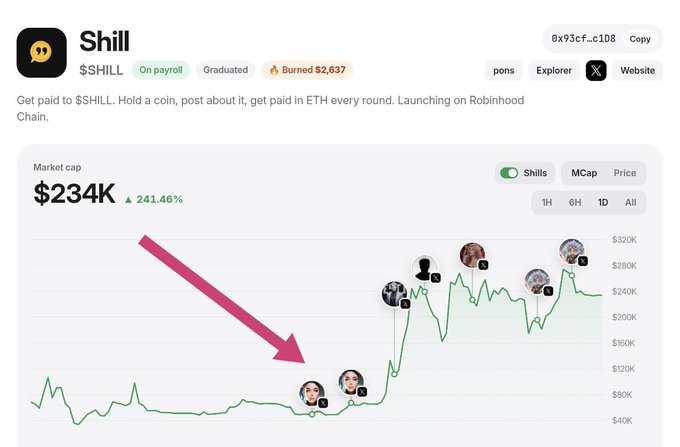Click the $SHILL ticker text
The height and width of the screenshot is (447, 680).
101,70
